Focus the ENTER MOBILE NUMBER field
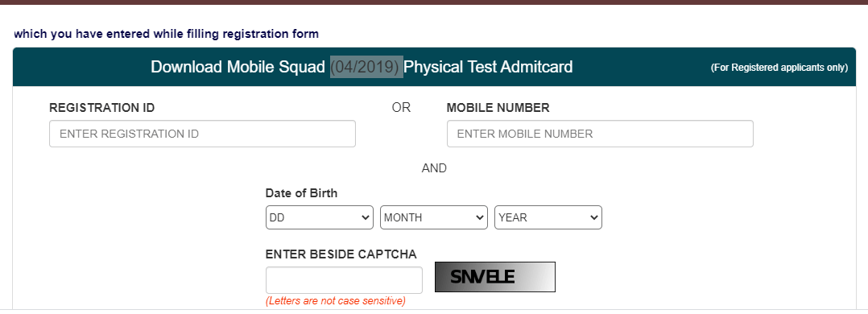The width and height of the screenshot is (868, 314). pyautogui.click(x=600, y=134)
